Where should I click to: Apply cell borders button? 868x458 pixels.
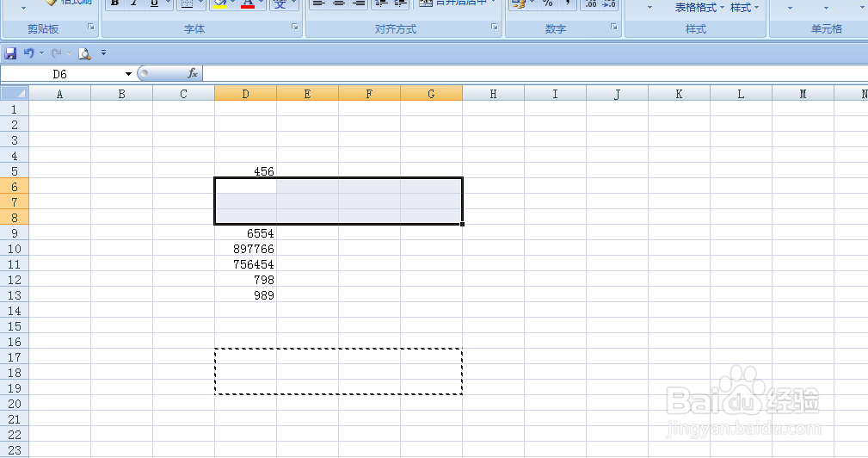point(188,3)
